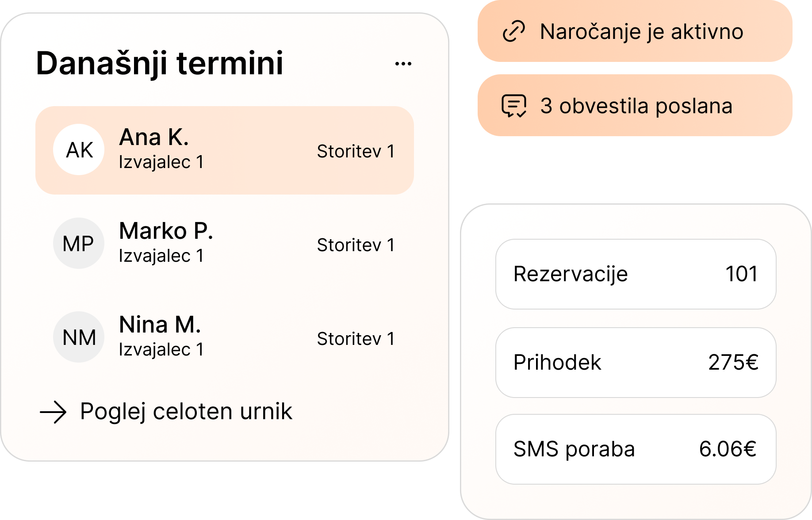812x520 pixels.
Task: Expand the SMS poraba statistics card
Action: coord(636,450)
